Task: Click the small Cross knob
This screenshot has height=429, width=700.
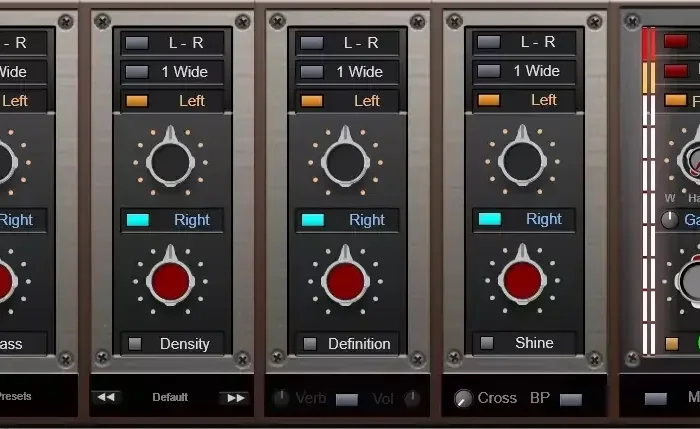Action: click(x=463, y=398)
